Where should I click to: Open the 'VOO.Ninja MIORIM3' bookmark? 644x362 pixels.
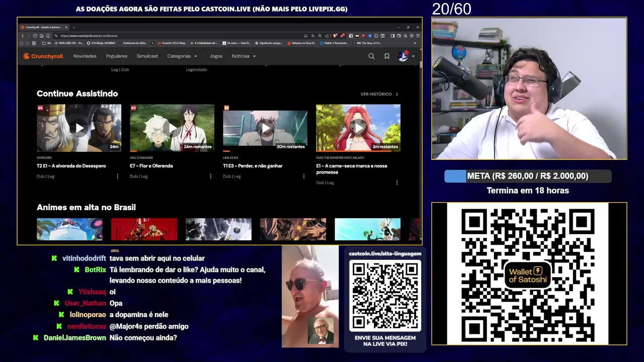click(x=101, y=43)
